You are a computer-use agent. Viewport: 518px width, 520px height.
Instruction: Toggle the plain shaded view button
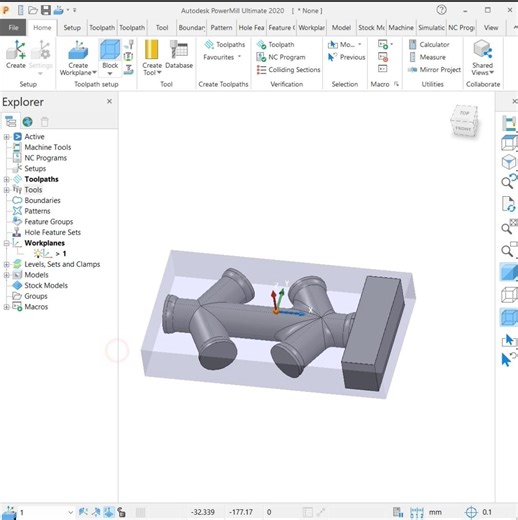[x=509, y=272]
